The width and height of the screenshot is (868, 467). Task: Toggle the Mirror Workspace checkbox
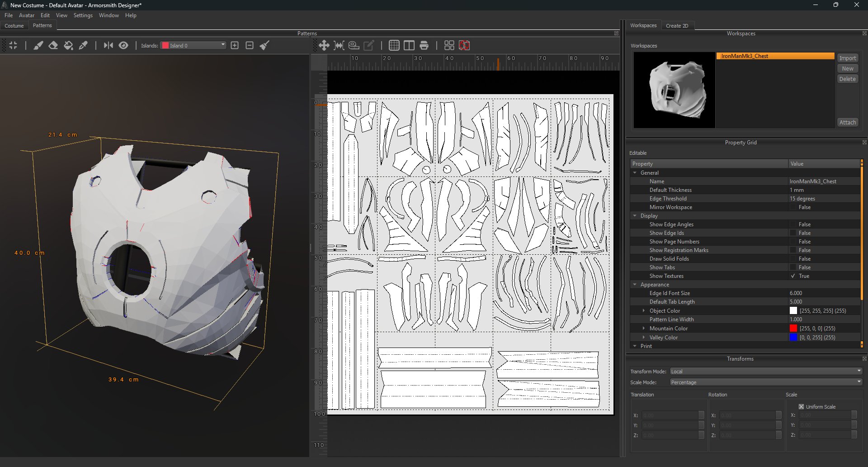point(793,207)
